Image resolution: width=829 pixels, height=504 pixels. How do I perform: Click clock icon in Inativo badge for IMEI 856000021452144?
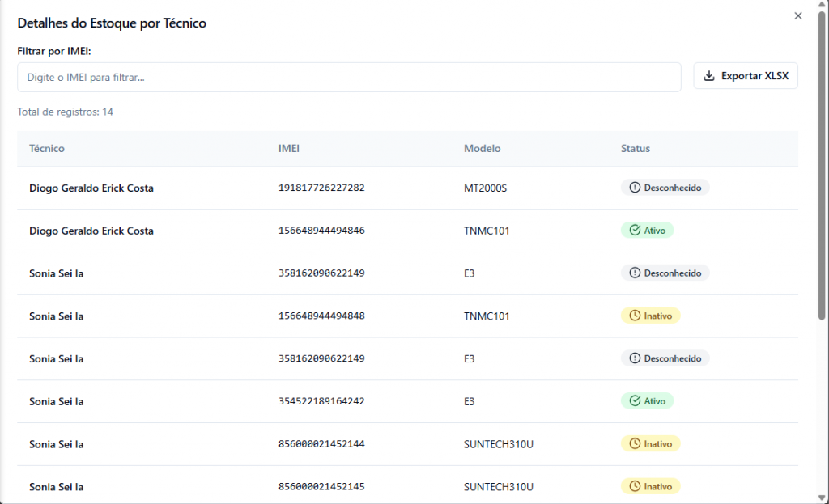635,444
